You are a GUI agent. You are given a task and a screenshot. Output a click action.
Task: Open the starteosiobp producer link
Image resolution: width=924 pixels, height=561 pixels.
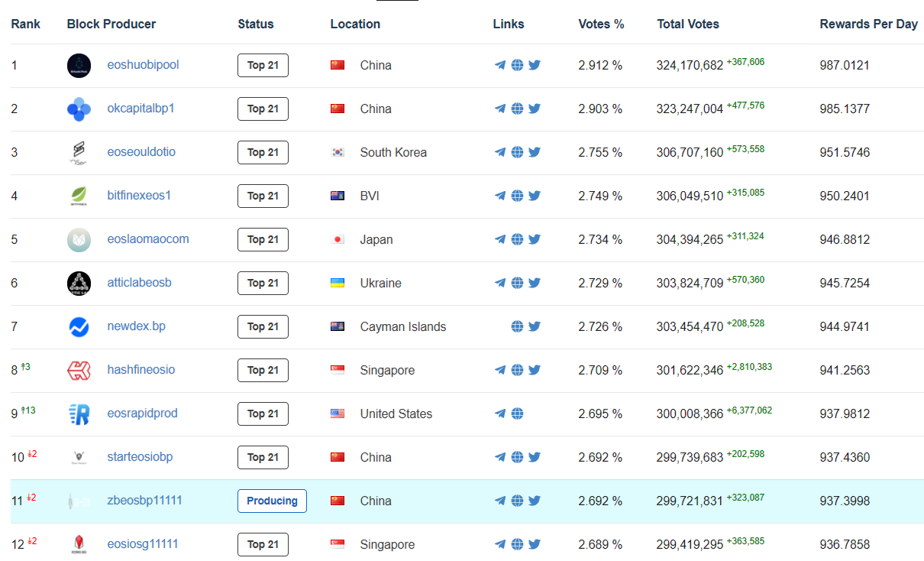coord(140,457)
